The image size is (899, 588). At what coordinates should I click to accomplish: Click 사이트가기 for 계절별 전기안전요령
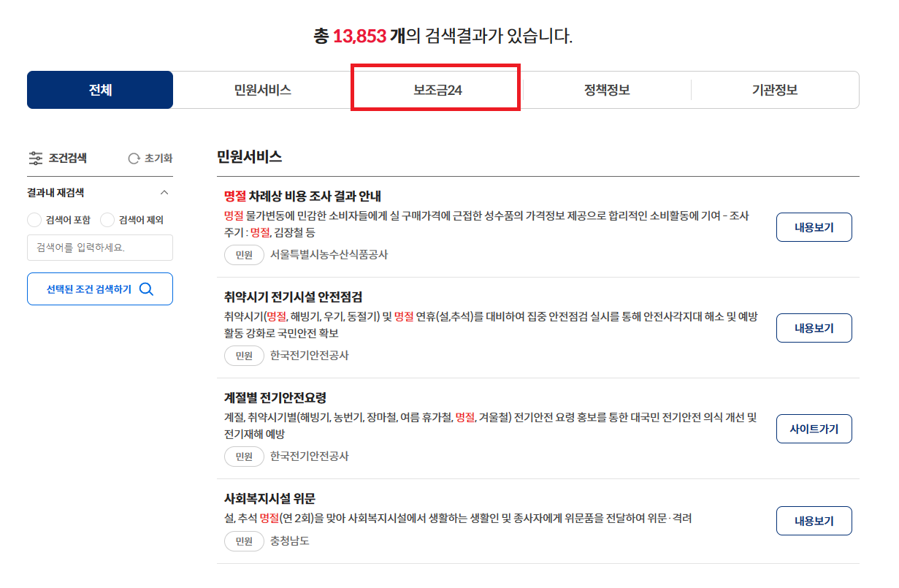814,429
